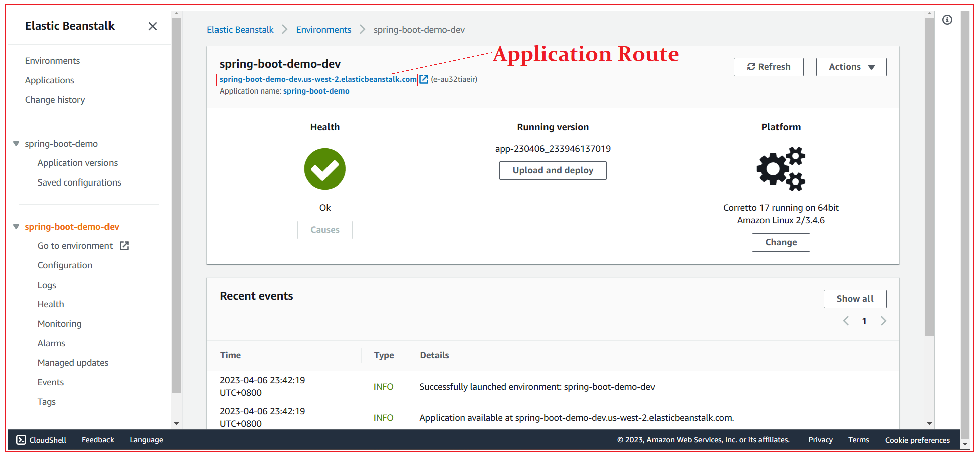Open the Environments breadcrumb link
This screenshot has width=980, height=460.
click(x=323, y=29)
